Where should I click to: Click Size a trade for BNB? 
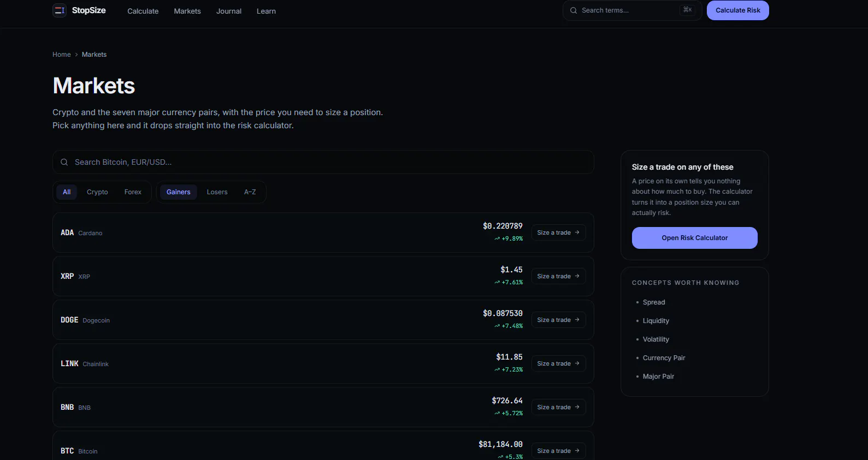pyautogui.click(x=559, y=407)
